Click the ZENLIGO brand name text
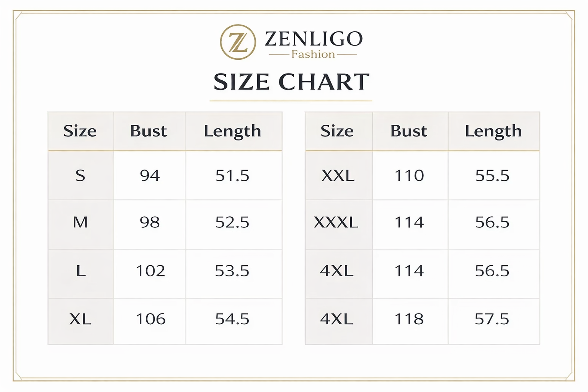This screenshot has height=392, width=588. pos(314,39)
